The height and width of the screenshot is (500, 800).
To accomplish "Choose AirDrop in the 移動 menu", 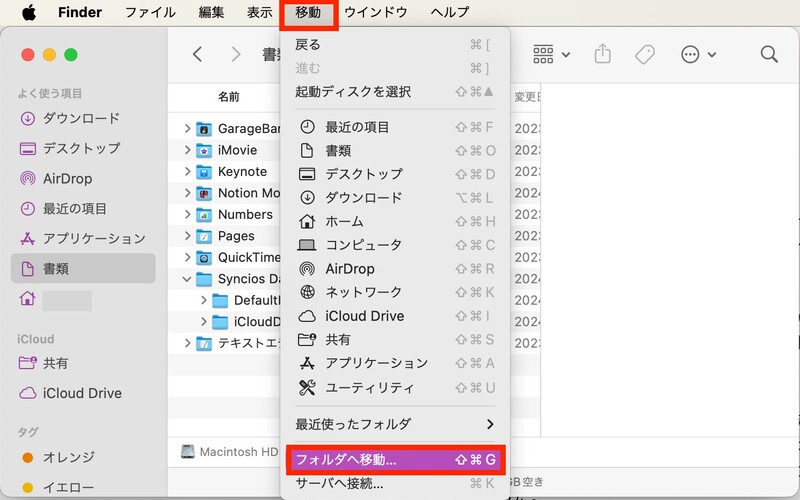I will click(x=395, y=268).
